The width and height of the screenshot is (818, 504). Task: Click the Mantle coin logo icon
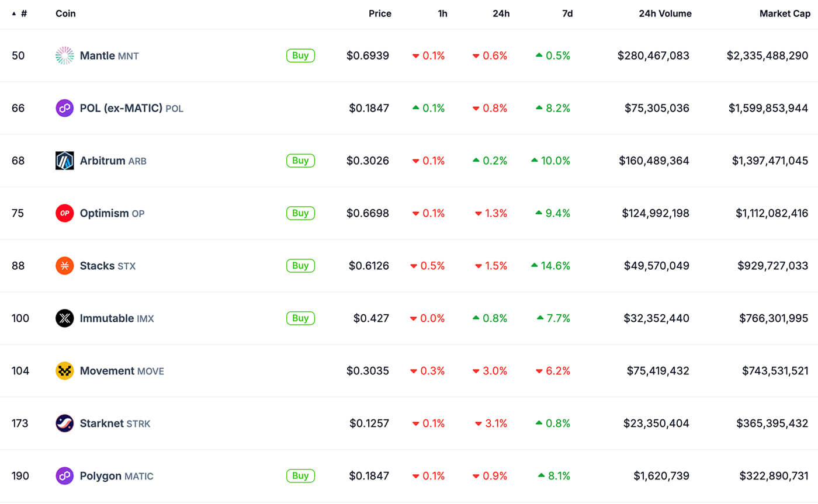tap(64, 55)
